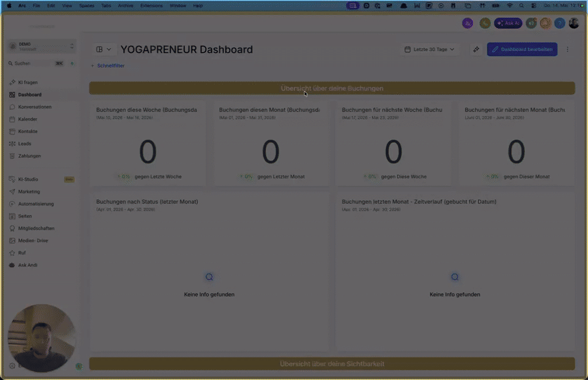Click the YOGAPRENEUR Dashboard heading

point(187,49)
